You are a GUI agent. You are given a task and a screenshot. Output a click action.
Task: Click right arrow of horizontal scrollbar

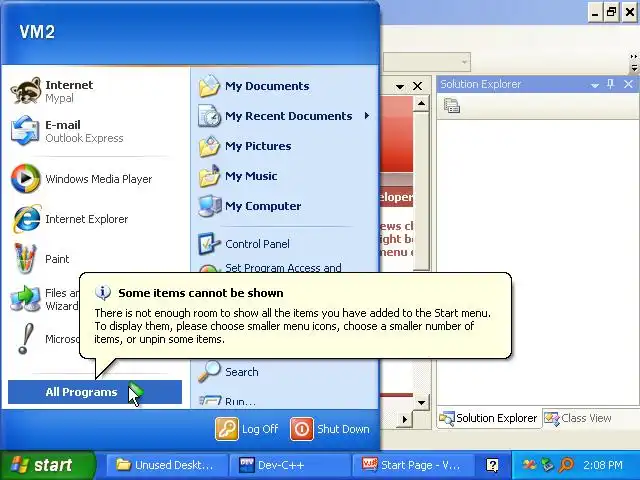(x=404, y=419)
